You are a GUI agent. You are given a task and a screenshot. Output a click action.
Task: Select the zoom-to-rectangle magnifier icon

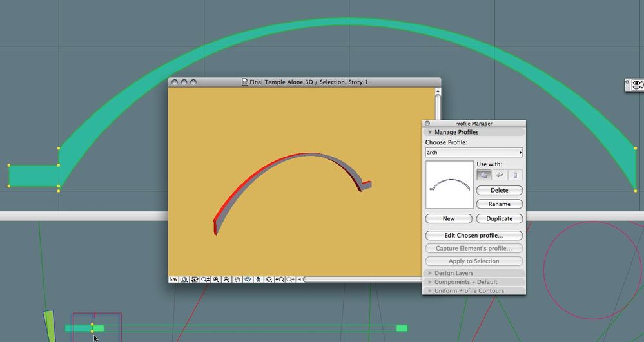coord(184,280)
